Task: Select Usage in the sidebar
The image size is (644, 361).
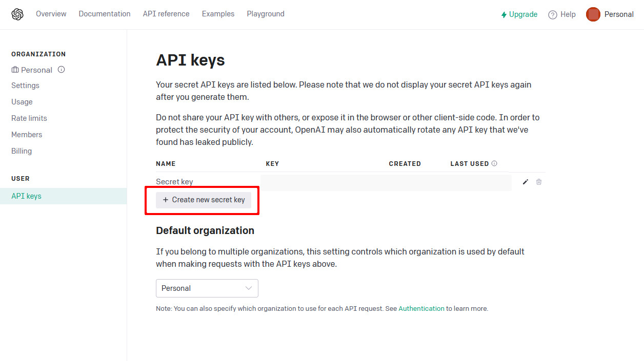Action: click(x=22, y=102)
